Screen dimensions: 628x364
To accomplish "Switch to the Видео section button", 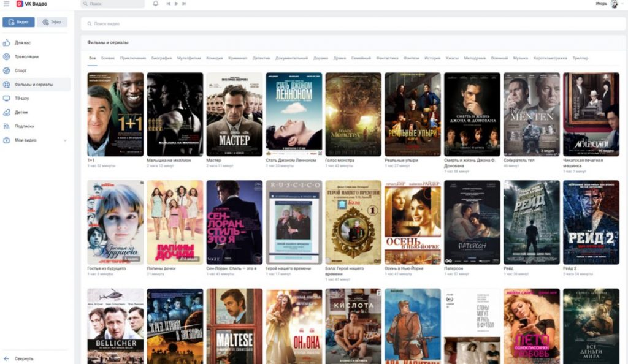I will click(18, 22).
